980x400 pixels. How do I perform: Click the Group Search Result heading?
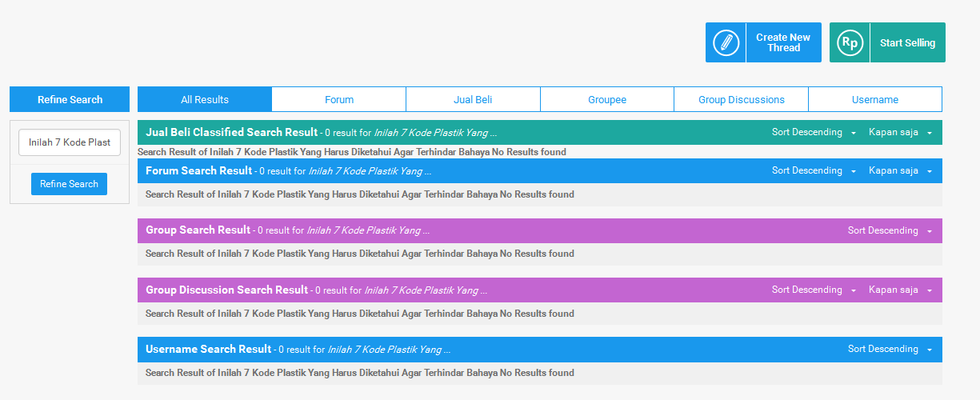[198, 230]
